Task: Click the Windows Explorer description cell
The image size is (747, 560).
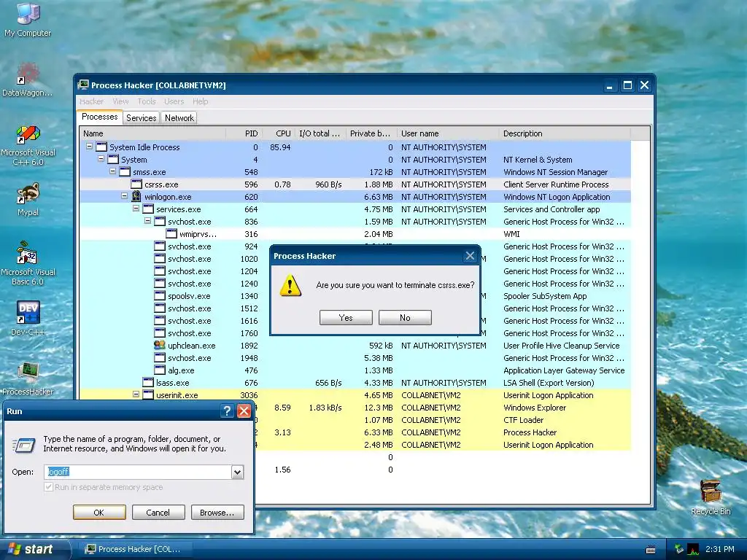Action: click(535, 408)
